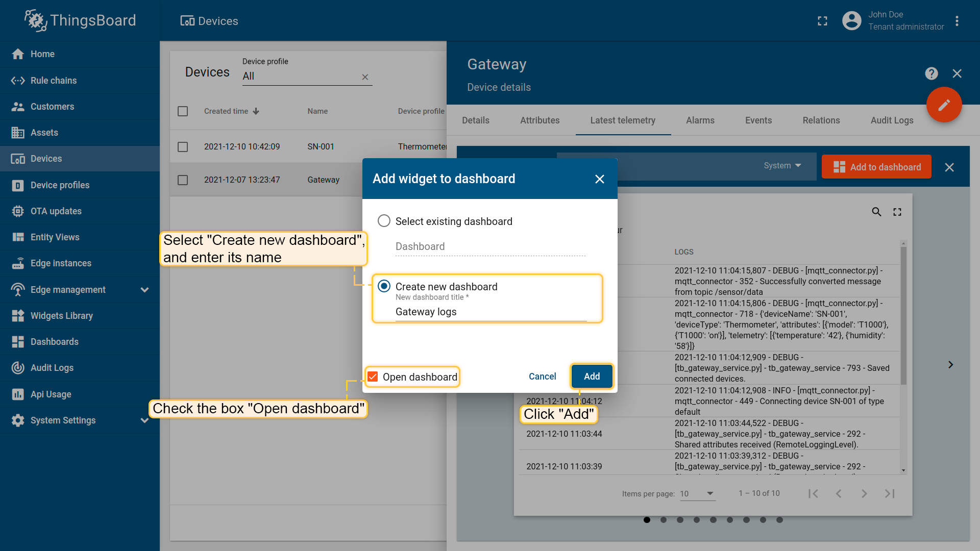The image size is (980, 551).
Task: Expand logs widget to fullscreen
Action: click(x=897, y=212)
